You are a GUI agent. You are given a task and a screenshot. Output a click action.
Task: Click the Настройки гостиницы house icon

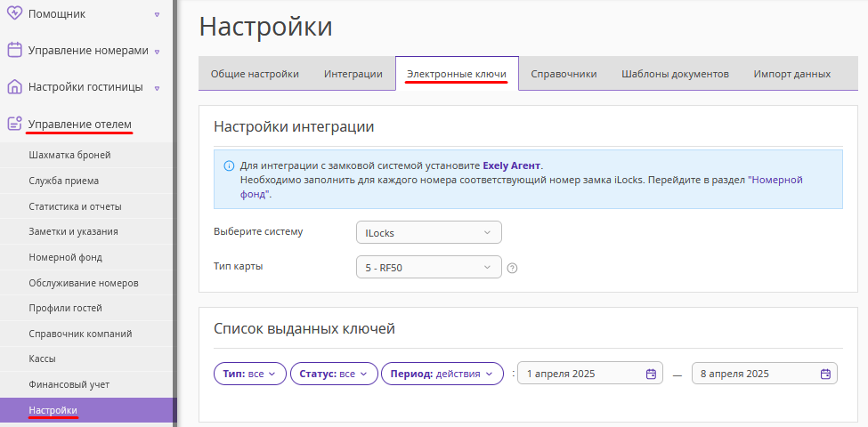coord(14,87)
